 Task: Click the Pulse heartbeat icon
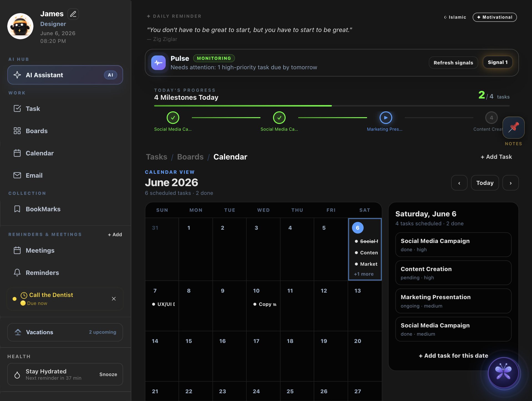pos(158,63)
